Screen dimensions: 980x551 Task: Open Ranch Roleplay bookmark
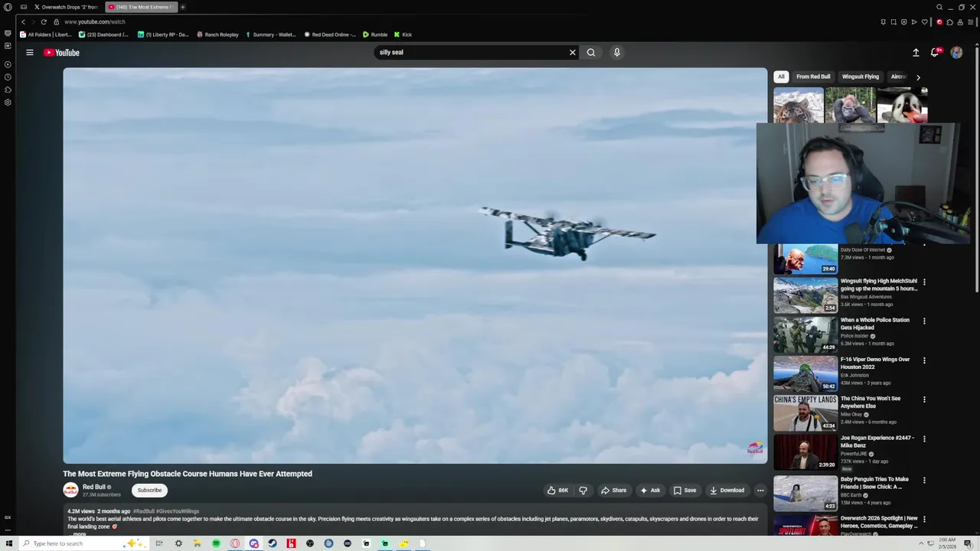coord(217,34)
